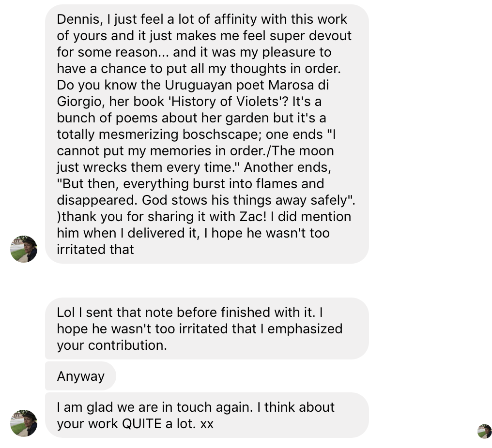Click the 'Anyway' message bubble

pyautogui.click(x=80, y=376)
